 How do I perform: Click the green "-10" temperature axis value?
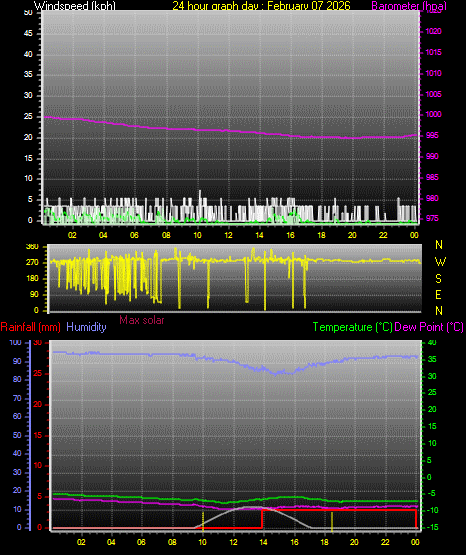click(x=431, y=510)
